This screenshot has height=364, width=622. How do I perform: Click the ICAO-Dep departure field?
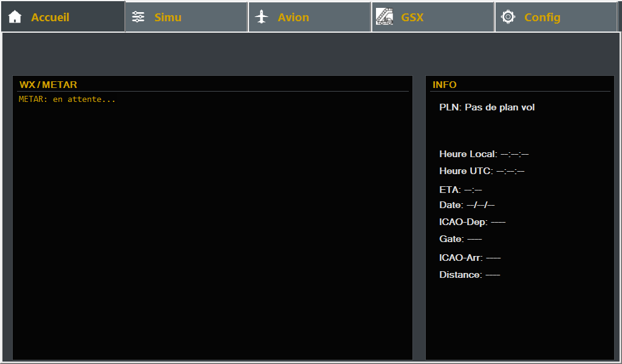472,222
